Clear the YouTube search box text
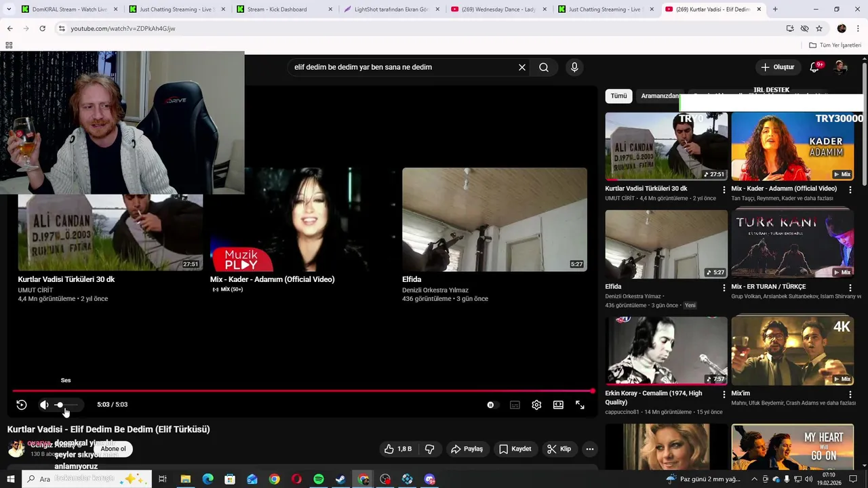868x488 pixels. (x=522, y=67)
